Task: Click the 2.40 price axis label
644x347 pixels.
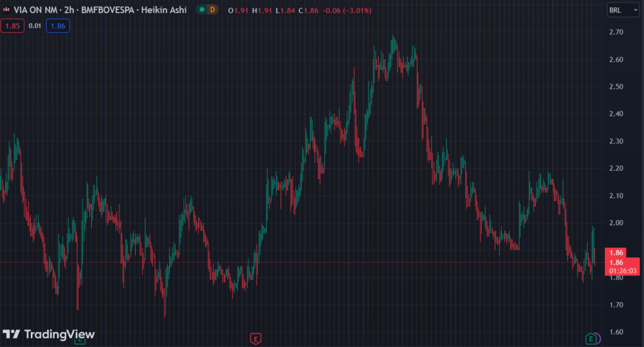Action: (x=616, y=114)
